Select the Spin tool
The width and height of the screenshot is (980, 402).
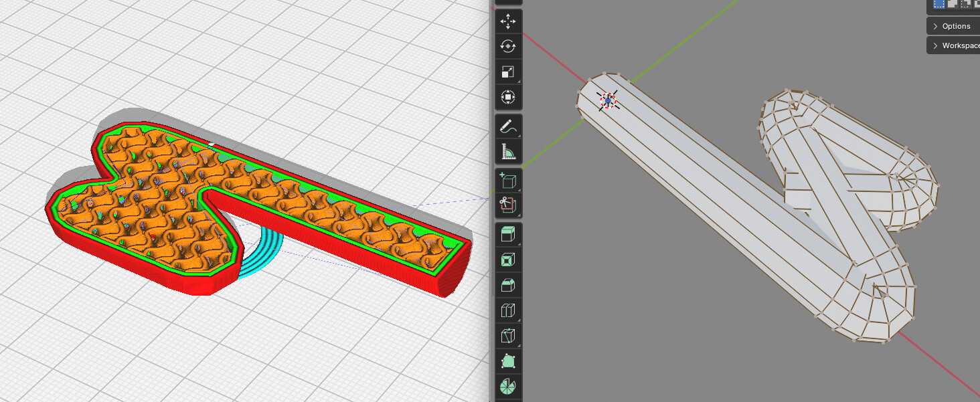(x=508, y=387)
